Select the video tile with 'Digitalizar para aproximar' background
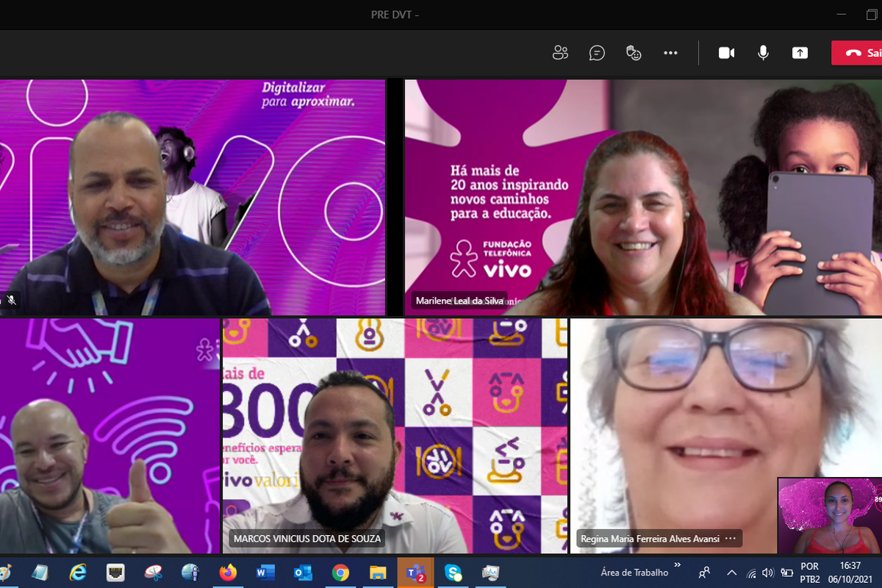 pyautogui.click(x=193, y=198)
